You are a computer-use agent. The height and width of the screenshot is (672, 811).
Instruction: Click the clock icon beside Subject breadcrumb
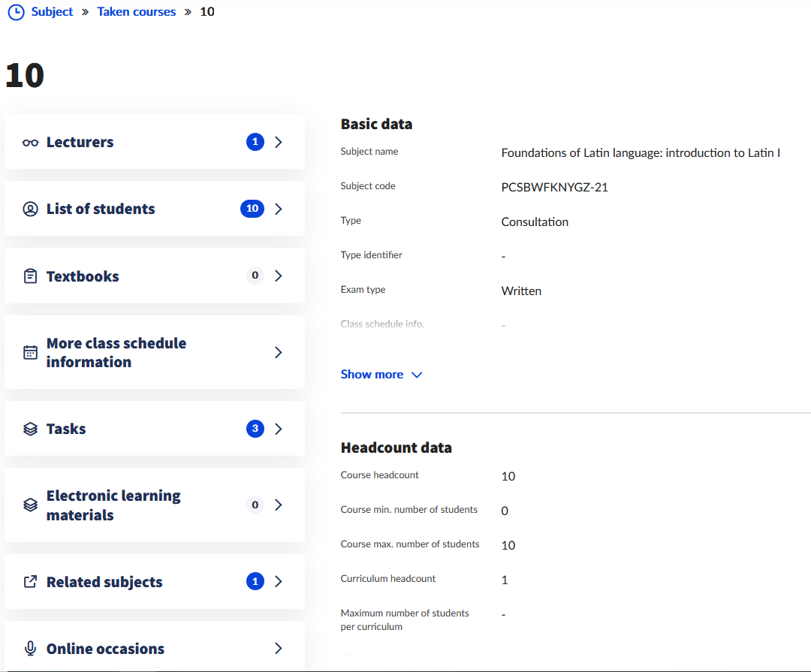point(16,12)
